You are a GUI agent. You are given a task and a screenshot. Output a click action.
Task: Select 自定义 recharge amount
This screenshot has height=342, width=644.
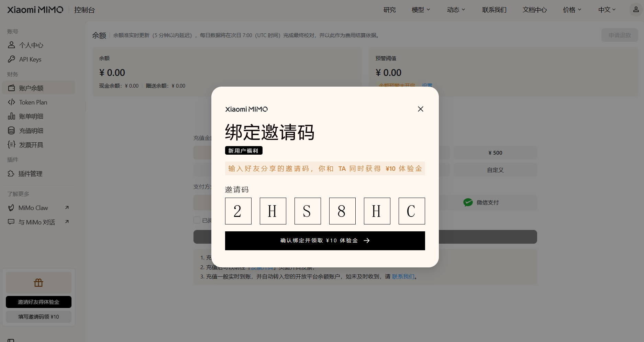click(x=495, y=170)
